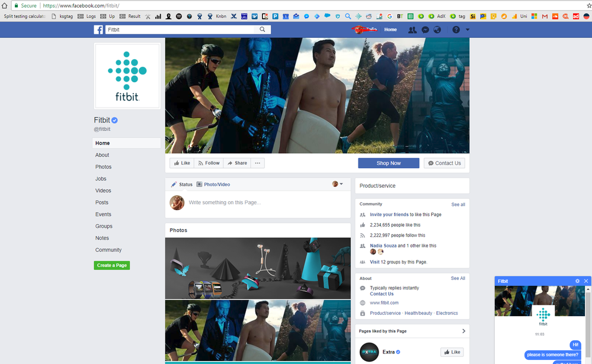The width and height of the screenshot is (592, 364).
Task: Open the www.fitbit.com link
Action: [x=384, y=302]
